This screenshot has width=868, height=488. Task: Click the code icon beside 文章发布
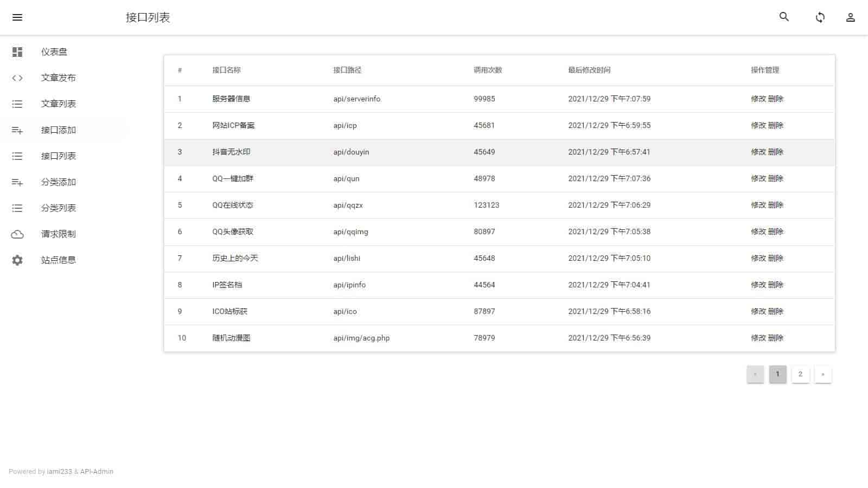coord(17,78)
